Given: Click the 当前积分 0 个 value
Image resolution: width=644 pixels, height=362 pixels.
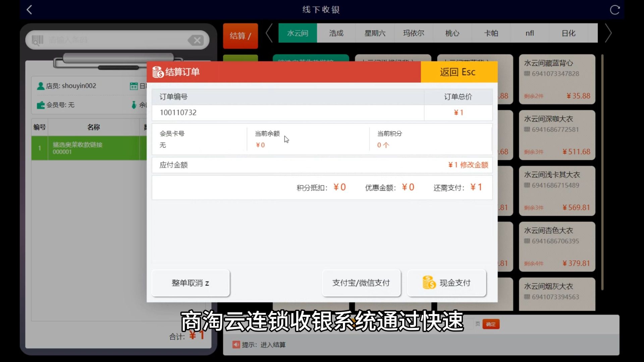Looking at the screenshot, I should click(x=383, y=145).
